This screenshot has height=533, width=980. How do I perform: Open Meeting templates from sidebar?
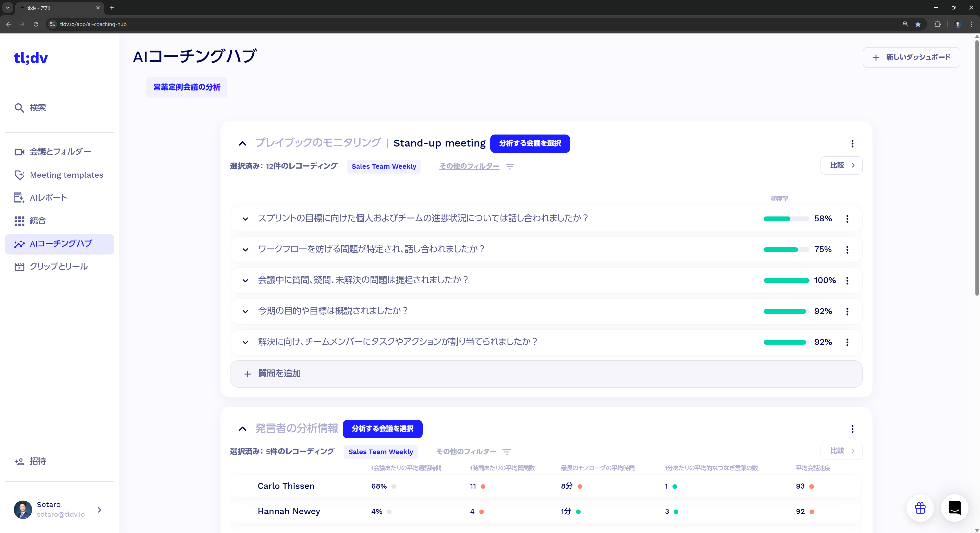66,175
